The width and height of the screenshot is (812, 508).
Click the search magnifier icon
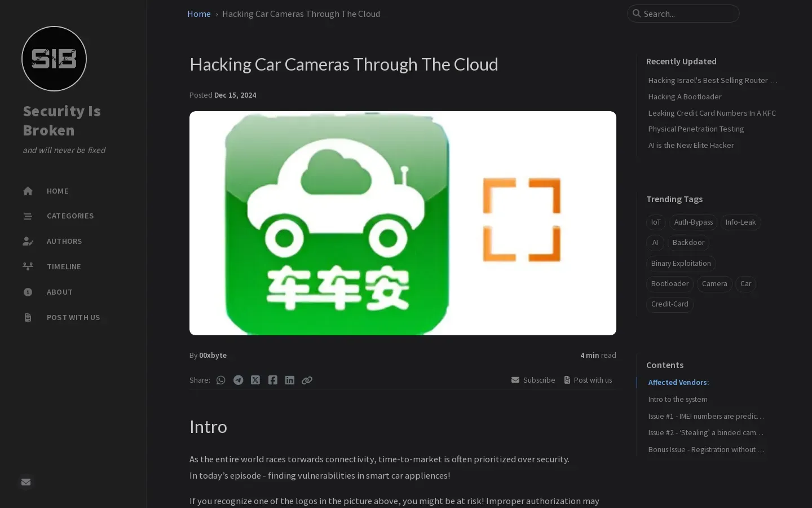tap(637, 14)
